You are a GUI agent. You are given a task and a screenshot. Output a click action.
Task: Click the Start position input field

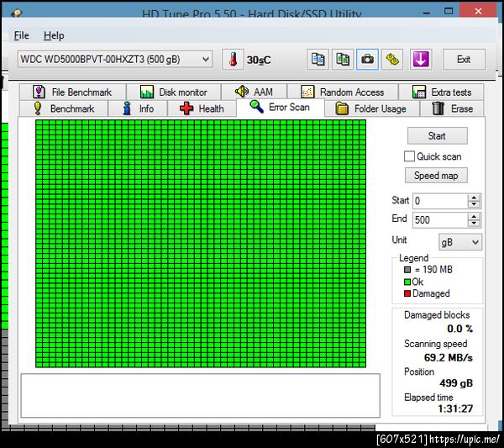[x=440, y=201]
